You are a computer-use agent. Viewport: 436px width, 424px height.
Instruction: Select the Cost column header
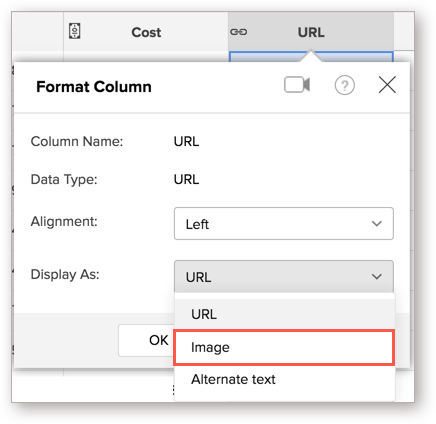(x=146, y=32)
